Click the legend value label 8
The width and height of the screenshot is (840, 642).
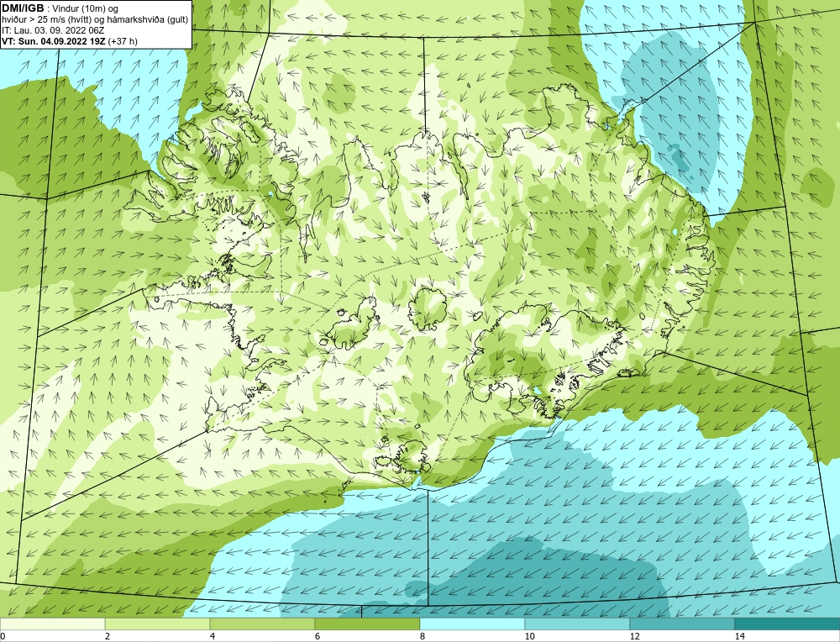click(x=423, y=636)
